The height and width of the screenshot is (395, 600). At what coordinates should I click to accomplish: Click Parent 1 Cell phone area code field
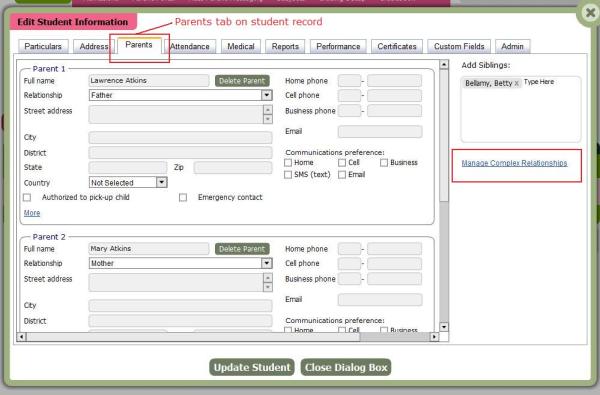tap(349, 95)
